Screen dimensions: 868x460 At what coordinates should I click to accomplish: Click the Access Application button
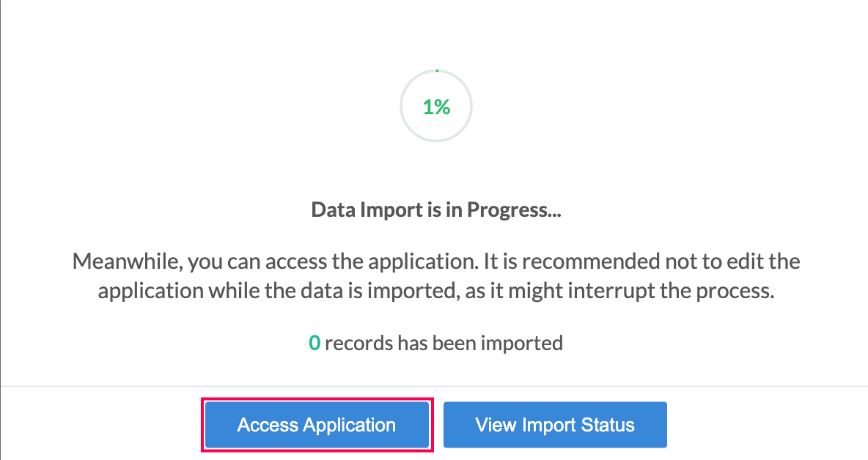pos(317,425)
